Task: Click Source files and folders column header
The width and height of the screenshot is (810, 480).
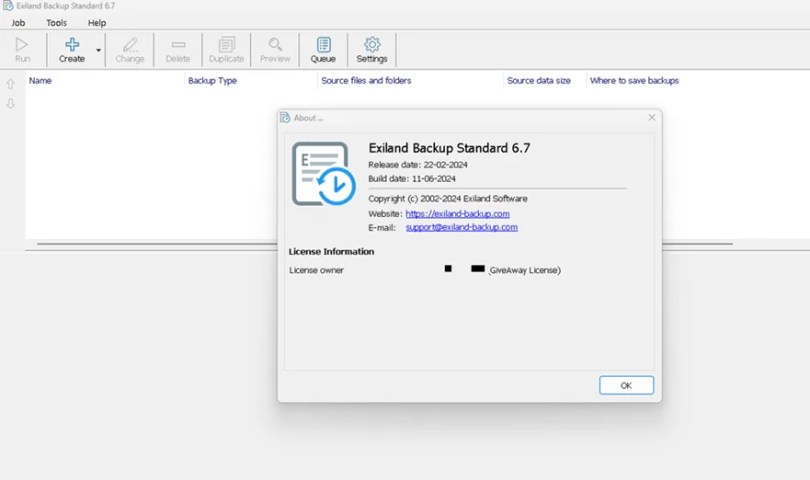Action: click(x=366, y=81)
